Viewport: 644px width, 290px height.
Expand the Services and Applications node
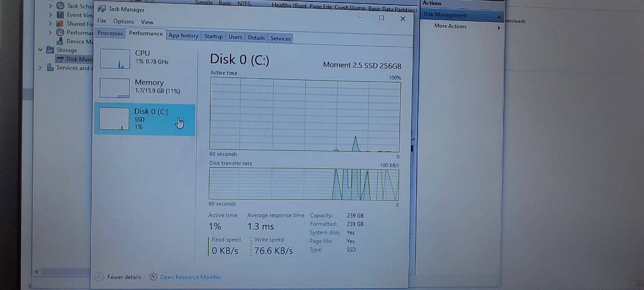coord(40,68)
